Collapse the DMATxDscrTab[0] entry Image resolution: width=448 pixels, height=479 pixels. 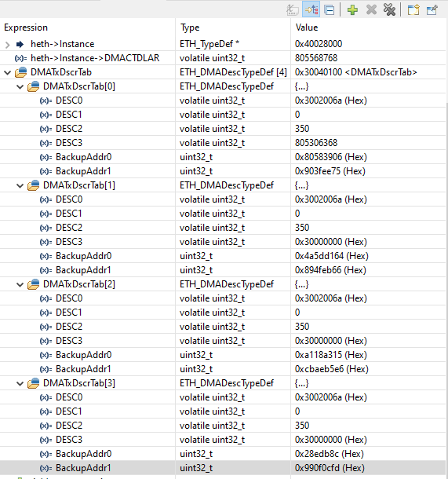[20, 86]
